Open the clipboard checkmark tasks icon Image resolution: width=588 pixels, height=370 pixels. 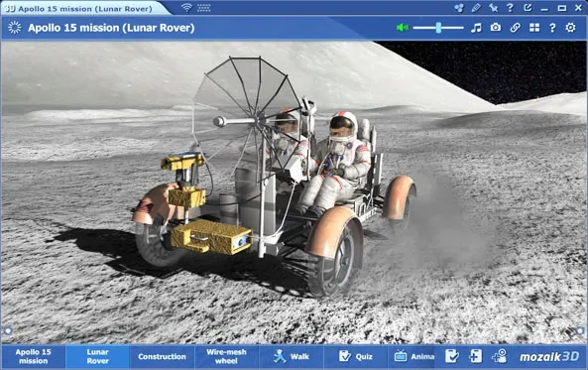451,356
